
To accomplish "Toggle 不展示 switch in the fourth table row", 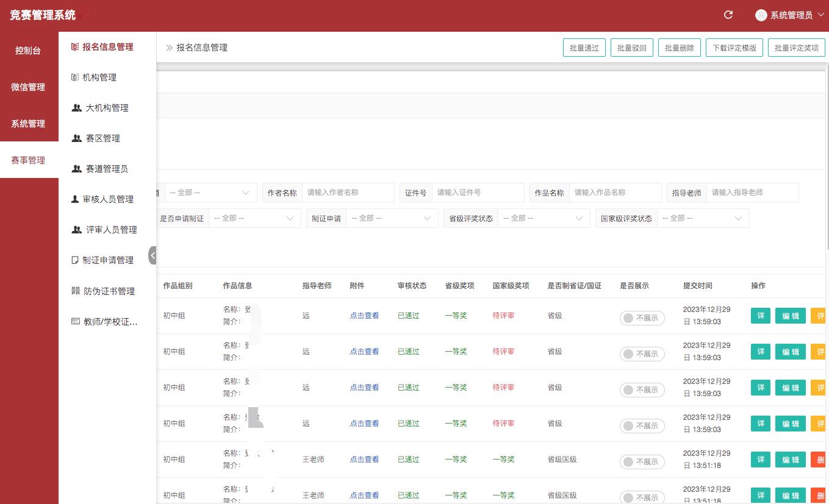I will point(642,426).
